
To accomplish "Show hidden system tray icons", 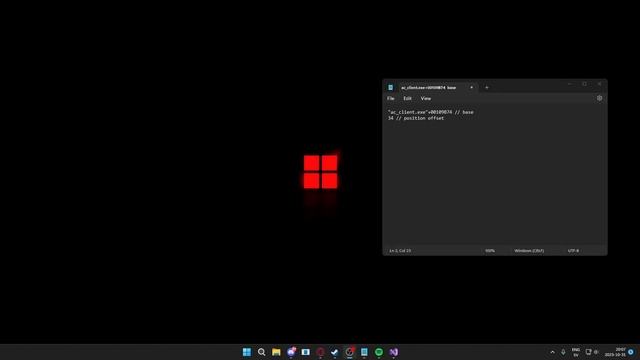I will (553, 352).
